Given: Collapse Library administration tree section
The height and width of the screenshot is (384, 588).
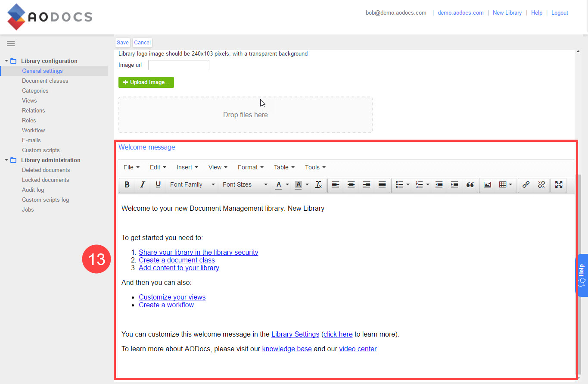Looking at the screenshot, I should click(6, 160).
